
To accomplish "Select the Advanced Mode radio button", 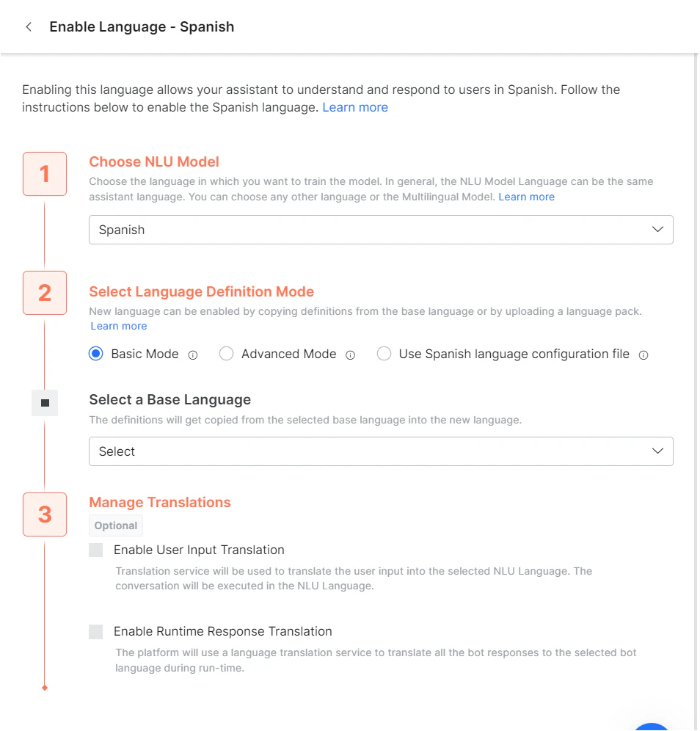I will point(226,353).
